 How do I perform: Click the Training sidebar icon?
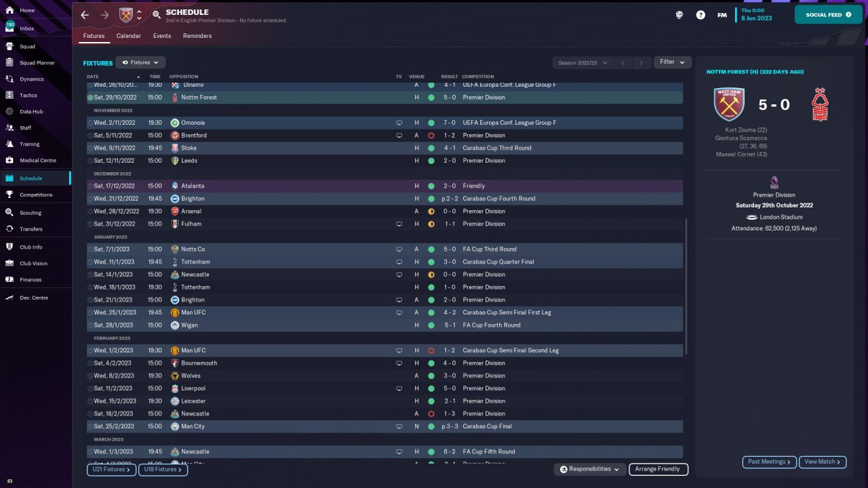tap(9, 144)
